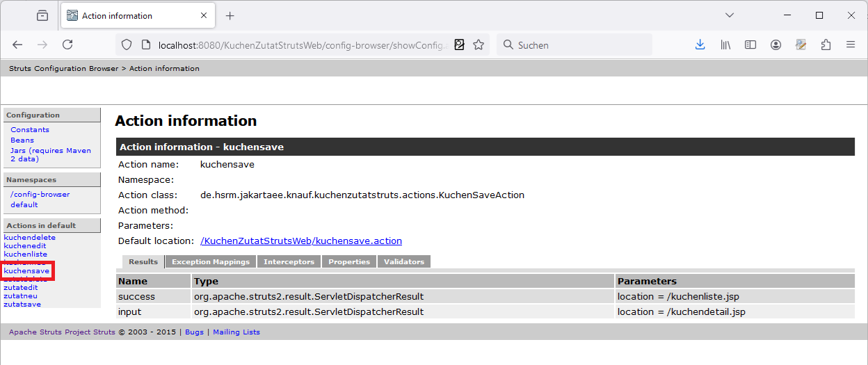Viewport: 868px width, 365px height.
Task: Select the /config-browser namespace
Action: point(40,195)
